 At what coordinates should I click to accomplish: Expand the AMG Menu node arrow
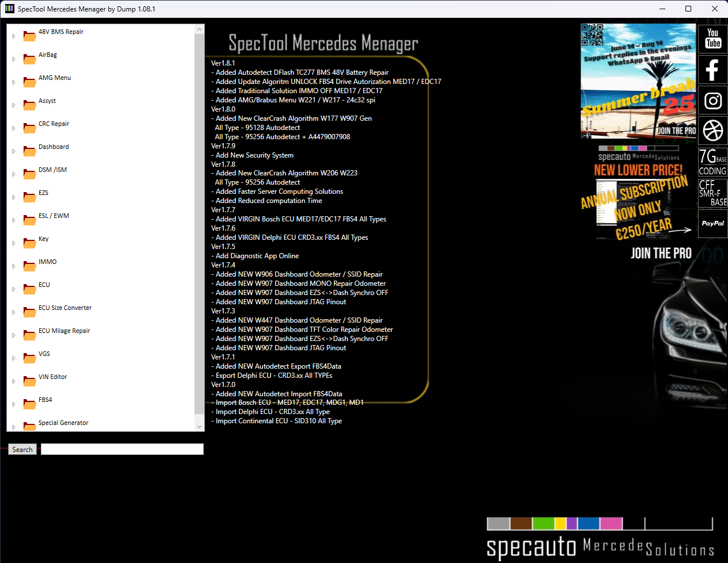14,82
